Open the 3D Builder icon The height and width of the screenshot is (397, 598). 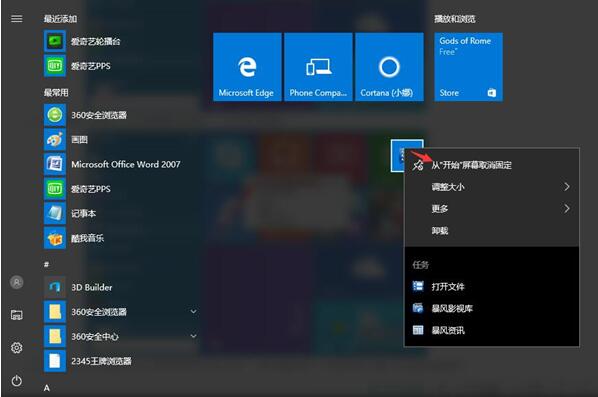[x=55, y=287]
